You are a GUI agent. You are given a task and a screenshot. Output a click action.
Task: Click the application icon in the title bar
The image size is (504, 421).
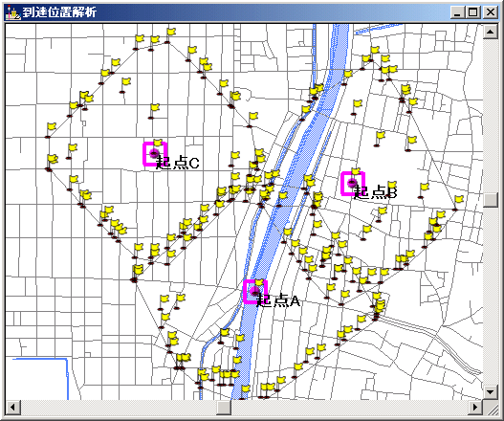(13, 12)
